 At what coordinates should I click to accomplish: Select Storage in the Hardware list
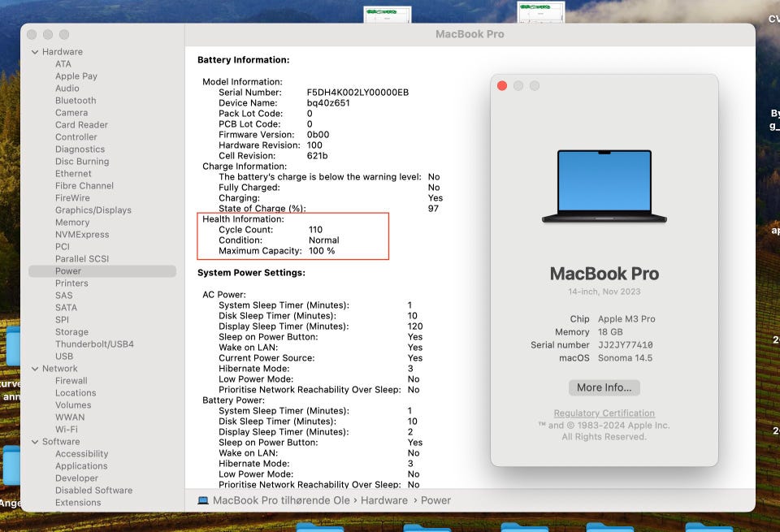72,331
